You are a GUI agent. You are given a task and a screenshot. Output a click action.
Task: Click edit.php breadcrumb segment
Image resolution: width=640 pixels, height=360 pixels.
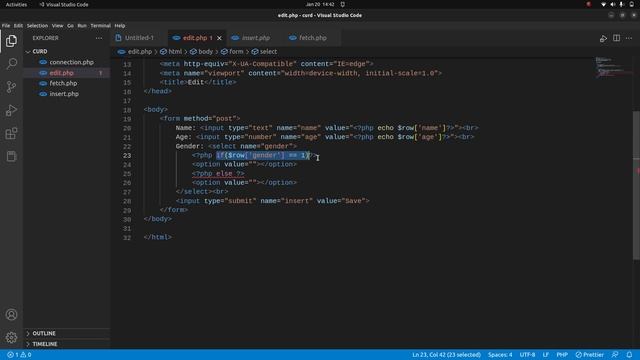[x=135, y=52]
